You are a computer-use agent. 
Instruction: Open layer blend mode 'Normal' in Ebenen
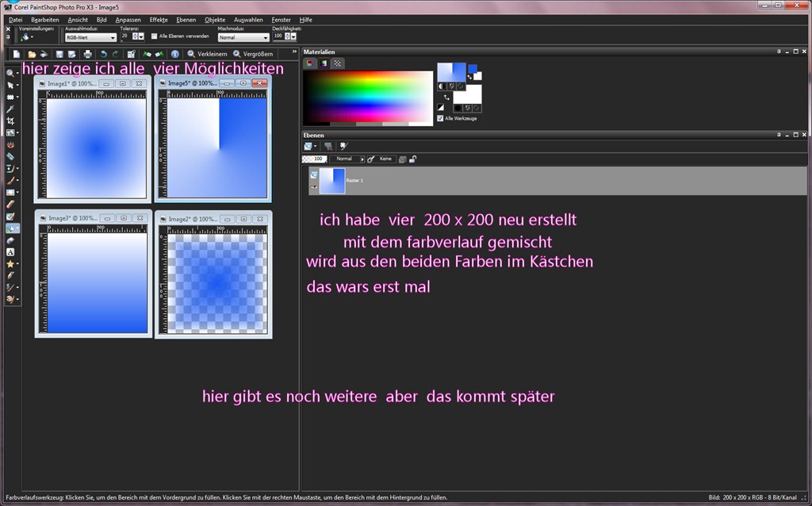(347, 159)
